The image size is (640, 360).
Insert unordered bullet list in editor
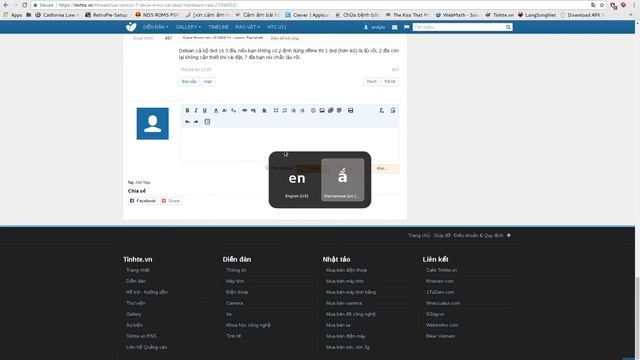(276, 110)
